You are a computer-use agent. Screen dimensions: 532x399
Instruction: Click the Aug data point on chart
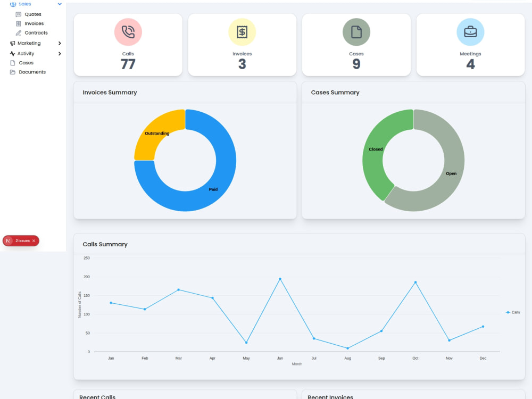[x=347, y=348]
